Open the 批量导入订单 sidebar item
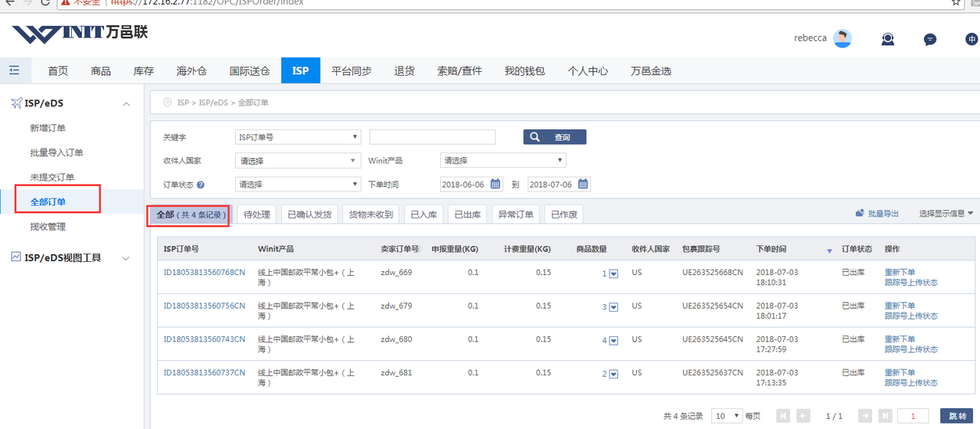 pos(57,152)
